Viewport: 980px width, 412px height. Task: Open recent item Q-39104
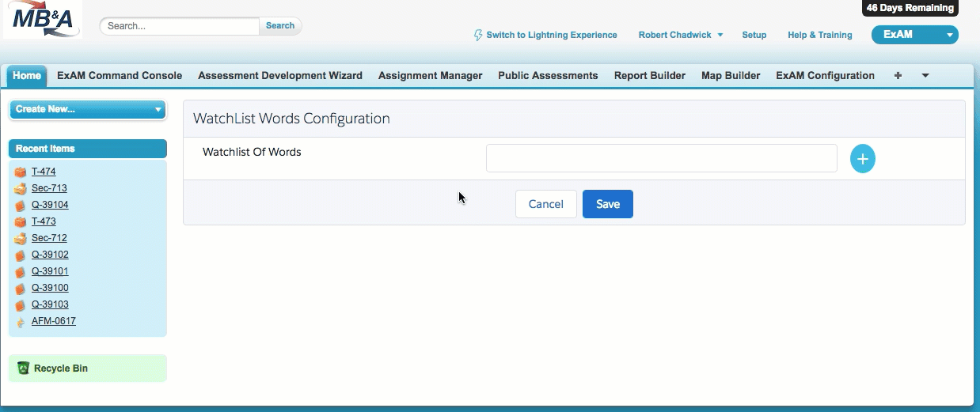[50, 205]
